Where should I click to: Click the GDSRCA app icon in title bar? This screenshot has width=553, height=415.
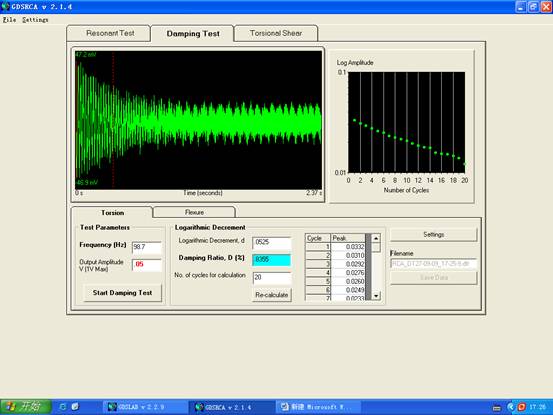pyautogui.click(x=5, y=6)
